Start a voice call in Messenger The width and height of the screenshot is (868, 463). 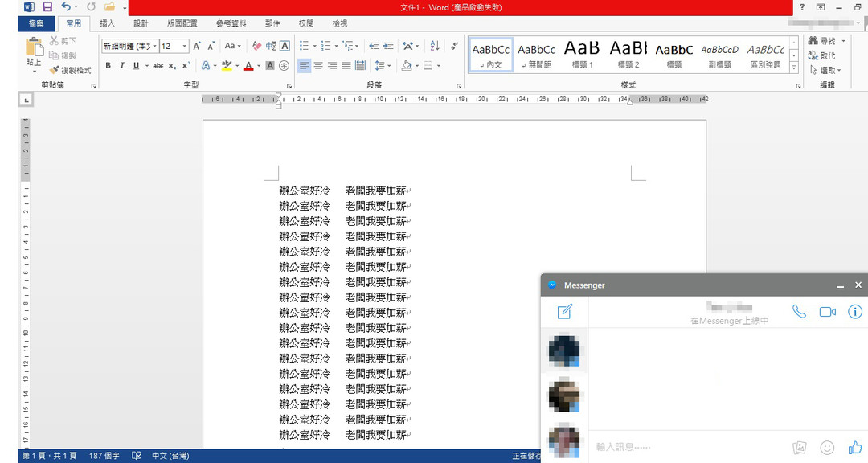point(799,312)
